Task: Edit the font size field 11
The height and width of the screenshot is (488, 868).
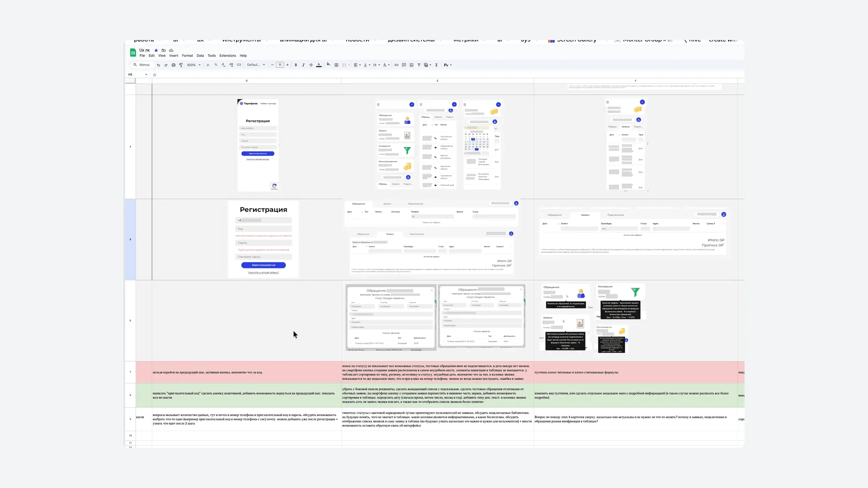Action: [280, 65]
